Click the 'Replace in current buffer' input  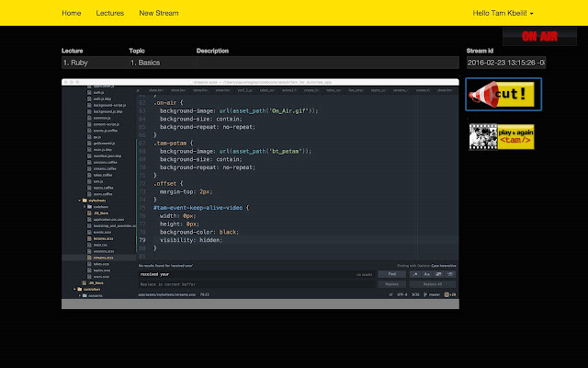pos(256,284)
